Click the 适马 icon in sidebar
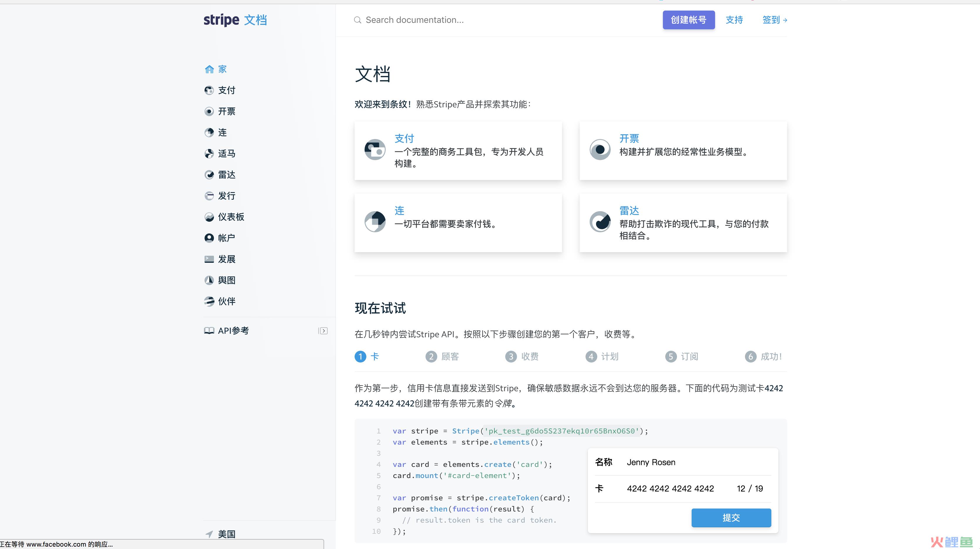980x549 pixels. (209, 153)
